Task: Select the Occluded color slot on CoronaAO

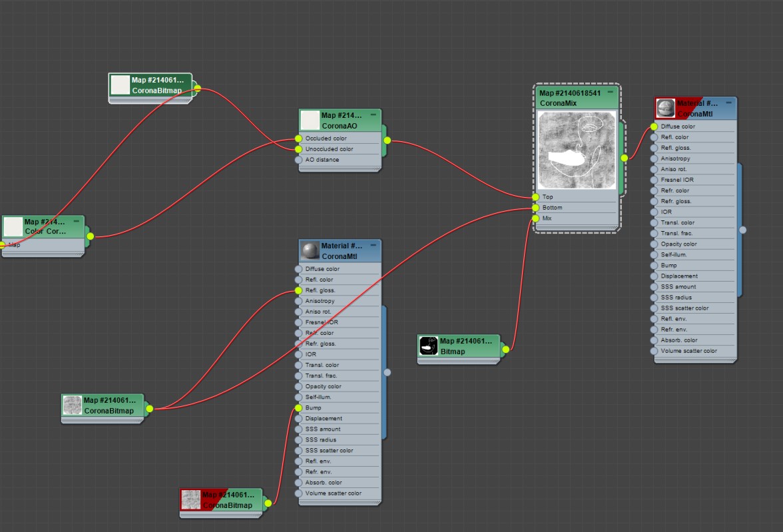Action: coord(340,138)
